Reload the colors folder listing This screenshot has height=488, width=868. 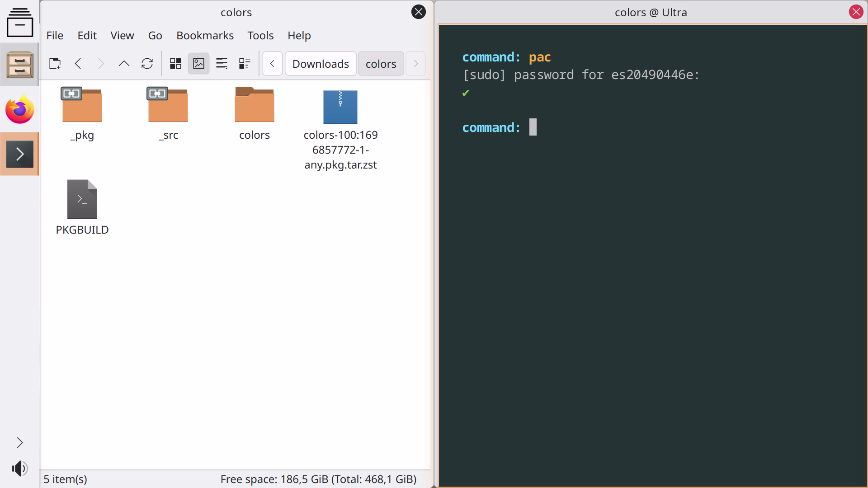click(147, 64)
